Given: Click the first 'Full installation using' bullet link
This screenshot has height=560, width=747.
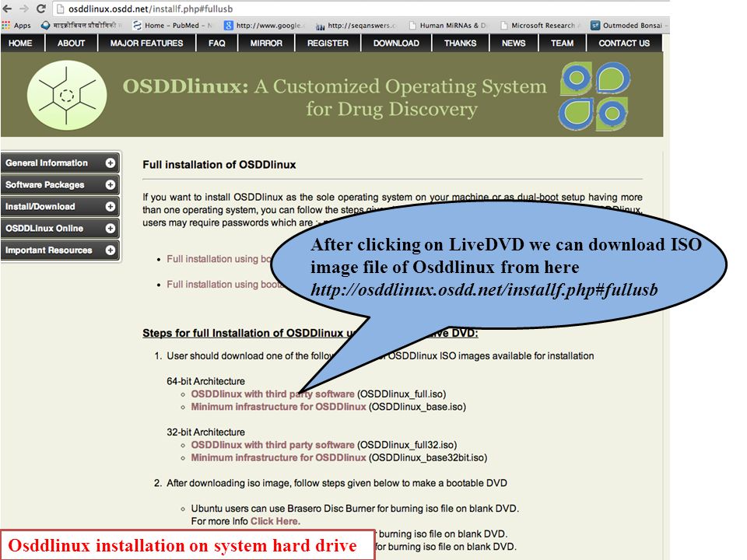Looking at the screenshot, I should [219, 259].
